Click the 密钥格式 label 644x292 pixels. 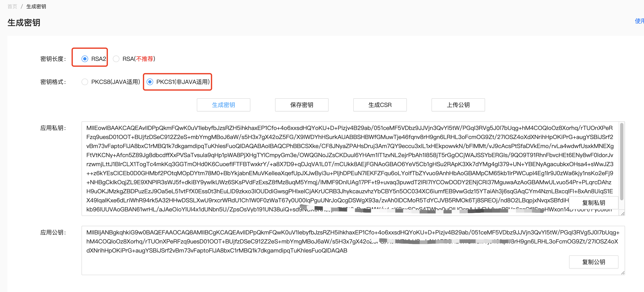pos(53,82)
